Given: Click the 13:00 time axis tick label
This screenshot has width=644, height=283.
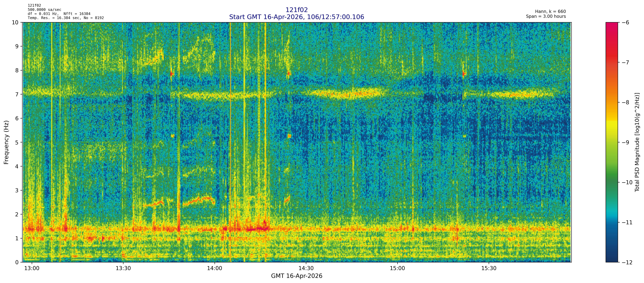Looking at the screenshot, I should coord(32,269).
